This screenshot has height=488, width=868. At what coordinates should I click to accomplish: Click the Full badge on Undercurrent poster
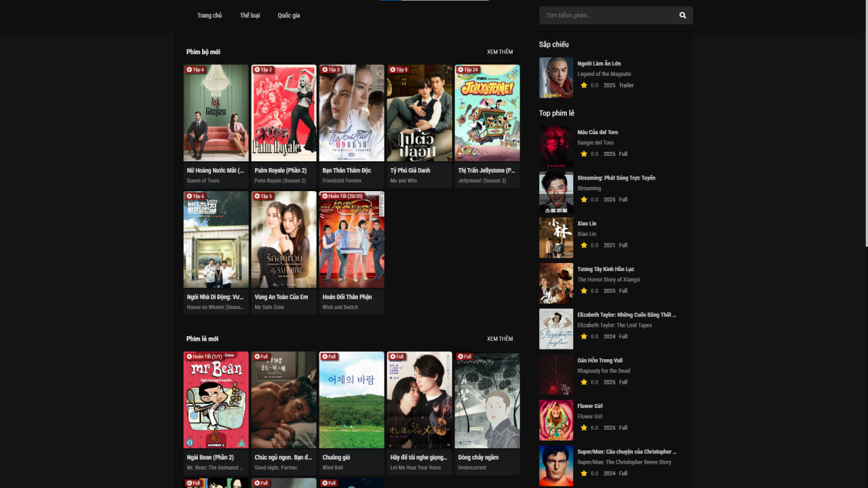click(x=465, y=357)
